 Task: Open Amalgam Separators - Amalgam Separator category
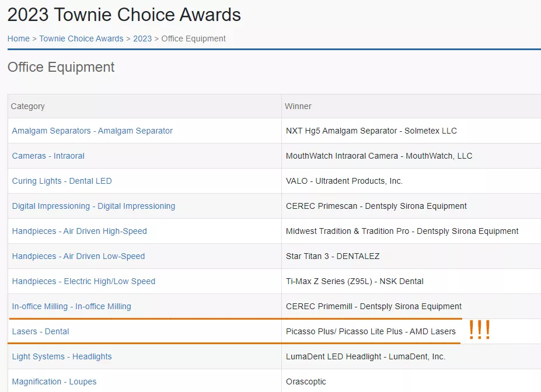tap(92, 131)
